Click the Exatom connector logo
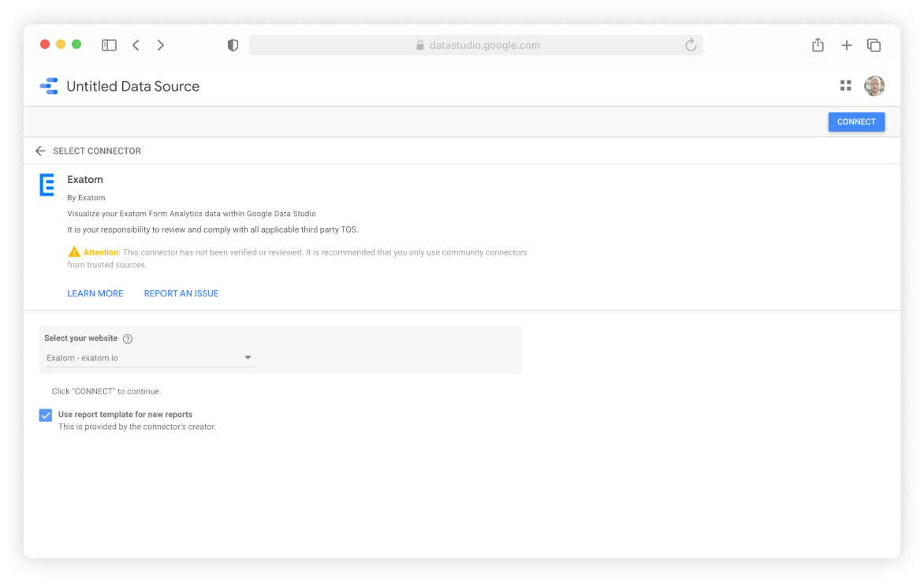 point(47,185)
